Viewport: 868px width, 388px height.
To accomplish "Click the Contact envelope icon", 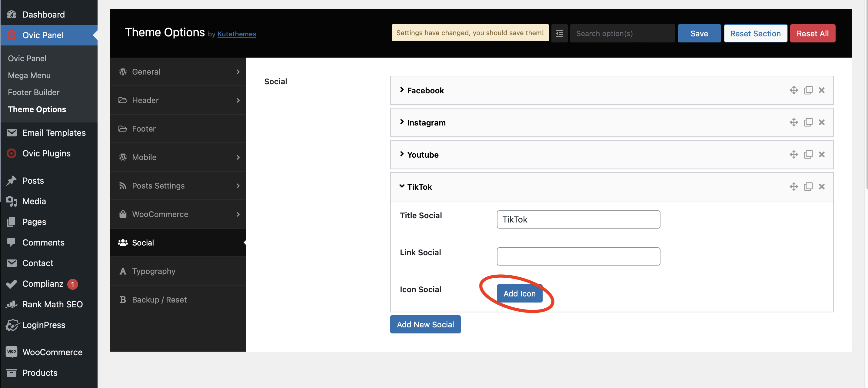I will tap(12, 263).
